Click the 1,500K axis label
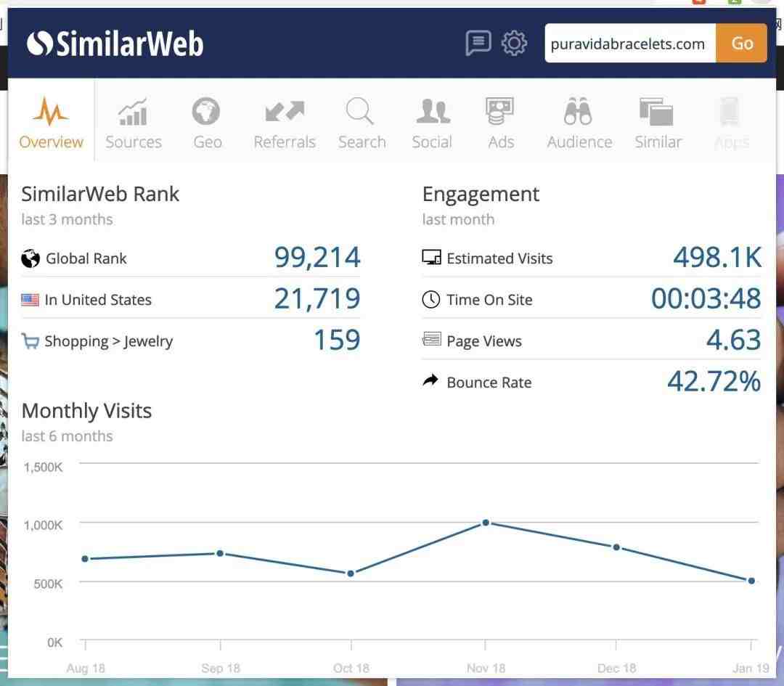 [43, 467]
